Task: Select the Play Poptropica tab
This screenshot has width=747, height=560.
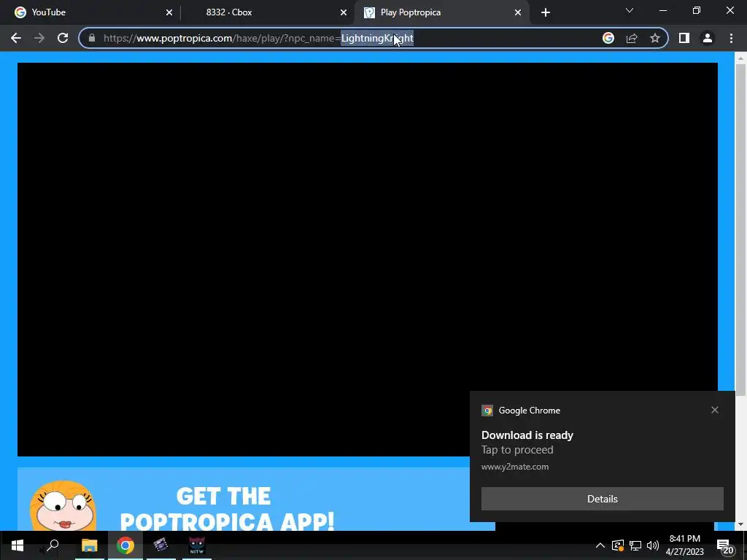Action: point(441,12)
